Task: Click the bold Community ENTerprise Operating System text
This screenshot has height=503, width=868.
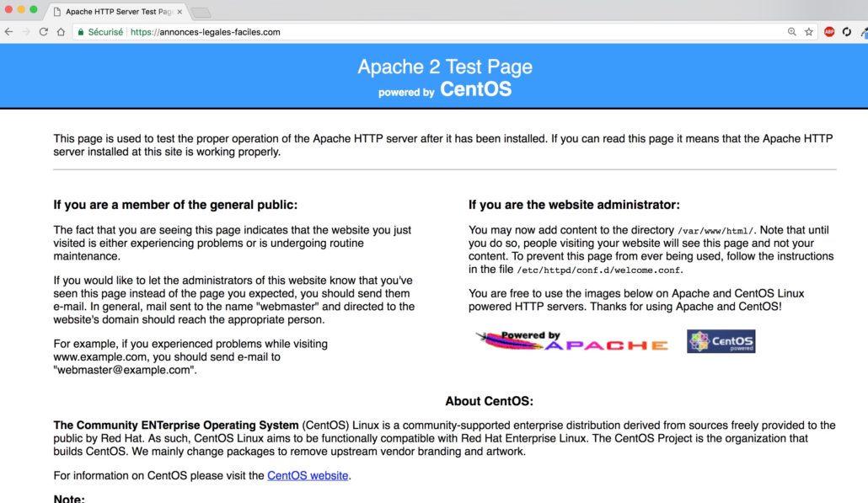Action: [x=176, y=425]
